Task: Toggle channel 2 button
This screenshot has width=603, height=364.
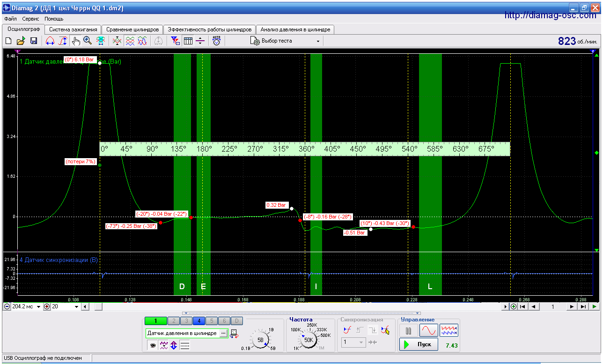Action: [173, 321]
